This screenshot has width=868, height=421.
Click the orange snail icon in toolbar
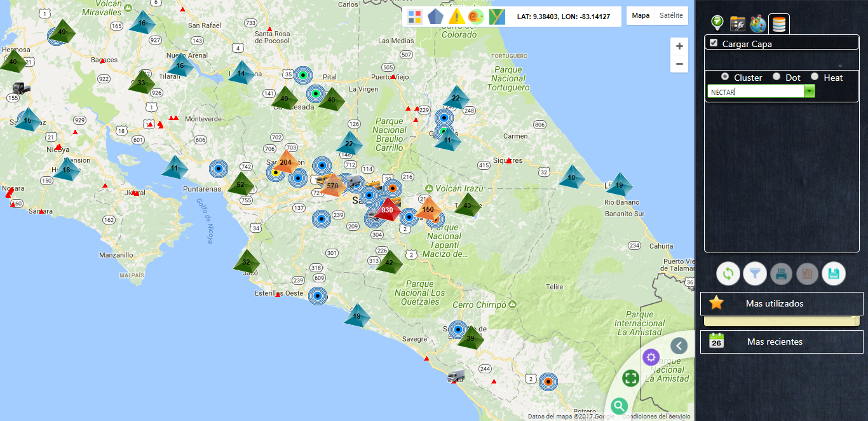point(476,17)
